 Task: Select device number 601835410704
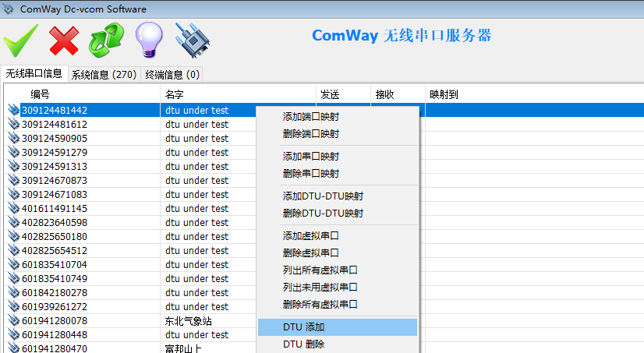pyautogui.click(x=55, y=264)
